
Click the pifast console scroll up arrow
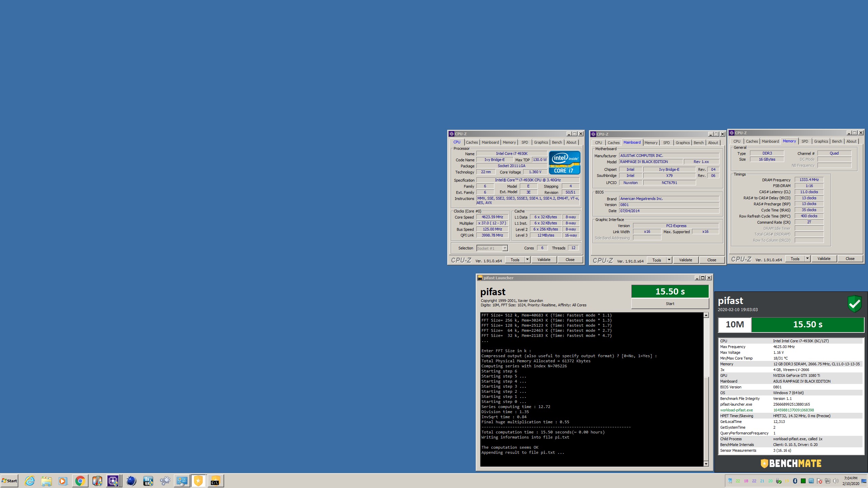706,315
